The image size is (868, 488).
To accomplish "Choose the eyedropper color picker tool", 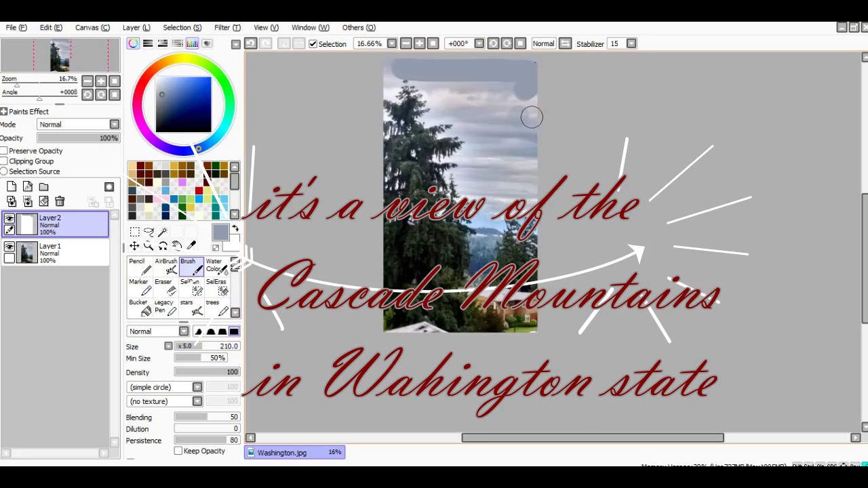I will point(191,246).
